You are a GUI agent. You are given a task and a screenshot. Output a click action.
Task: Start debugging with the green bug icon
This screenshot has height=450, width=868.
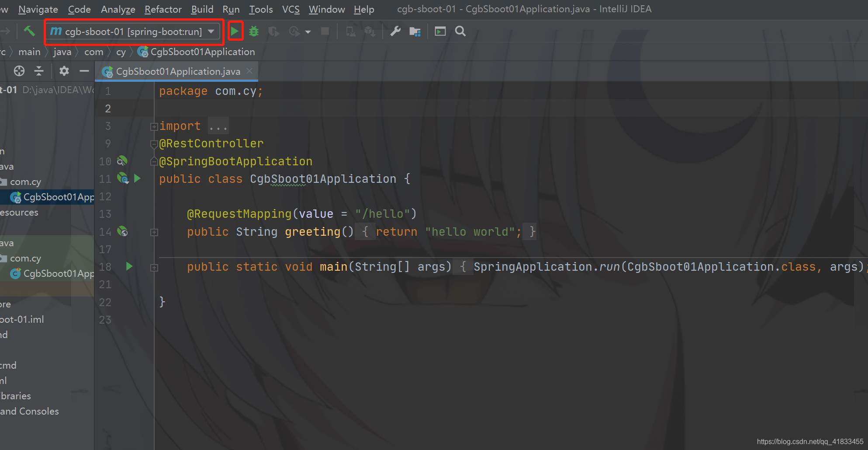tap(254, 31)
